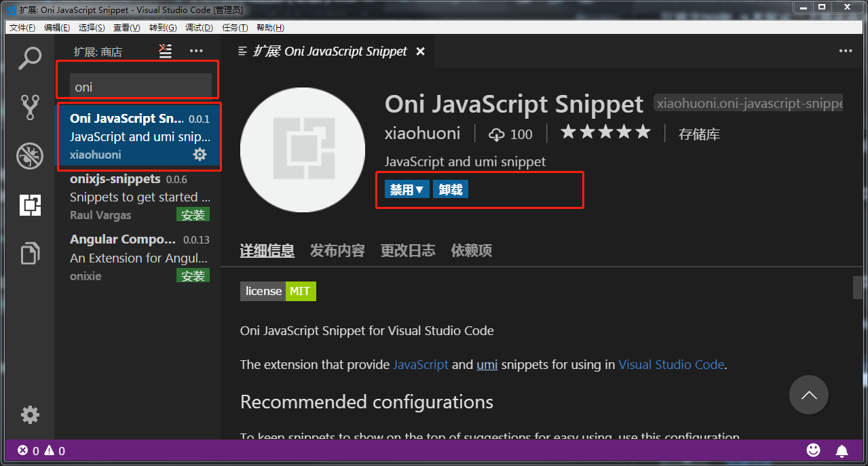868x466 pixels.
Task: Open the Visual Studio Code link
Action: pyautogui.click(x=671, y=364)
